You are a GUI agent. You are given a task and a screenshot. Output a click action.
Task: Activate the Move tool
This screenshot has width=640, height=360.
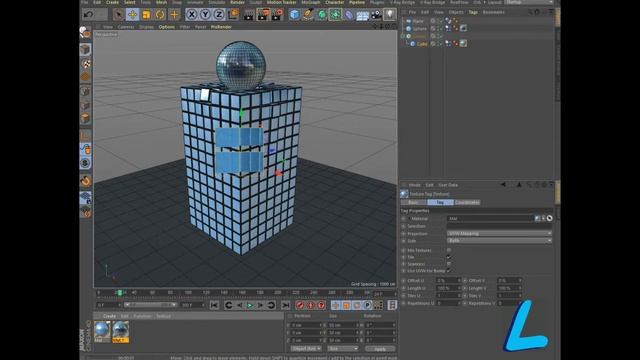pyautogui.click(x=132, y=15)
